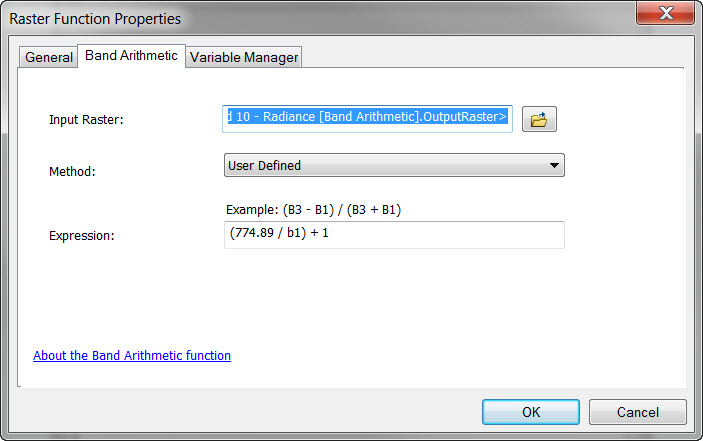Screen dimensions: 703x441
Task: Click the Expression label text
Action: pos(82,236)
